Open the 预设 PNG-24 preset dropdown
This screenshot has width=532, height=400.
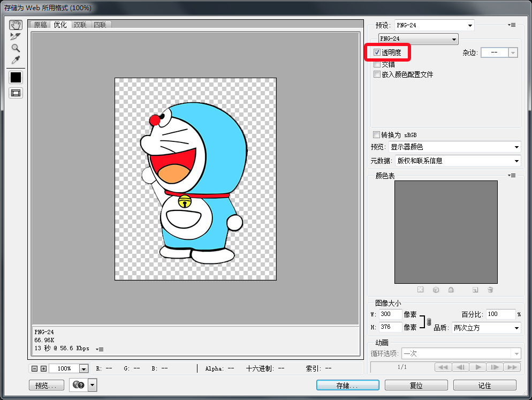(x=434, y=25)
